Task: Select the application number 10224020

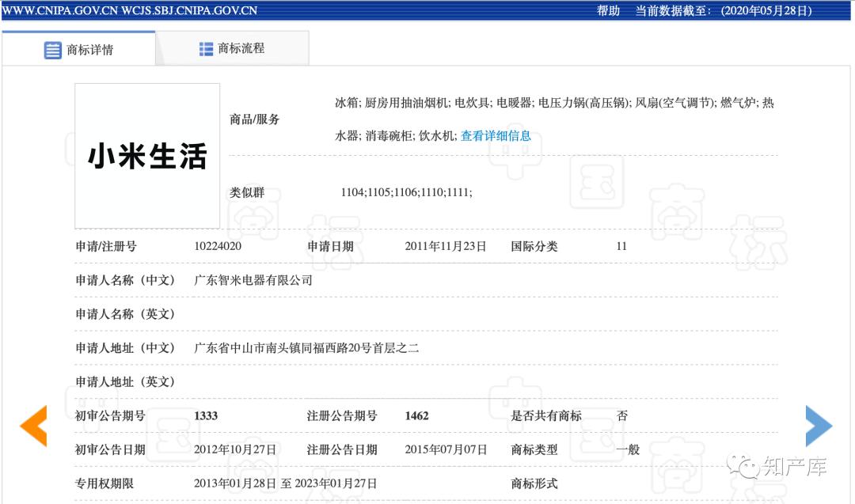Action: click(x=216, y=246)
